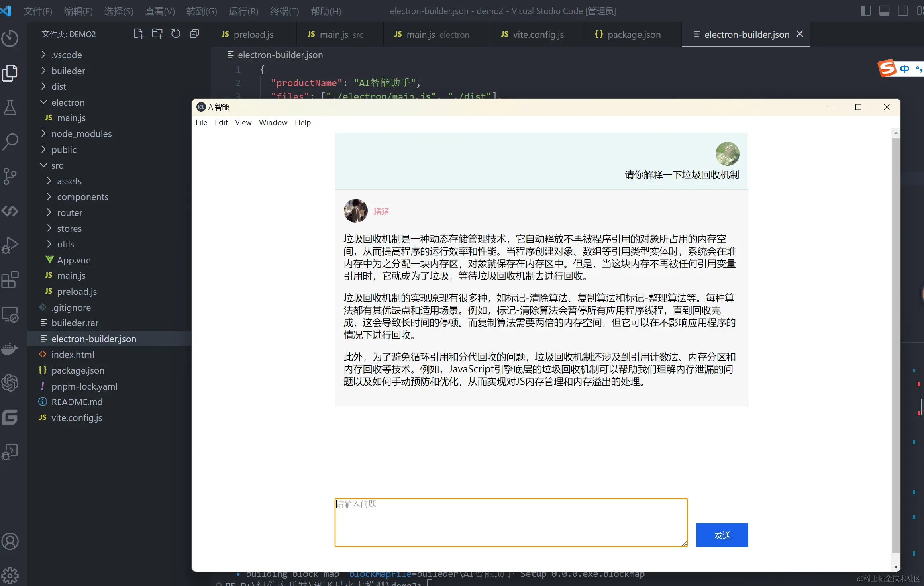This screenshot has height=586, width=924.
Task: Expand the builder folder
Action: pos(110,71)
